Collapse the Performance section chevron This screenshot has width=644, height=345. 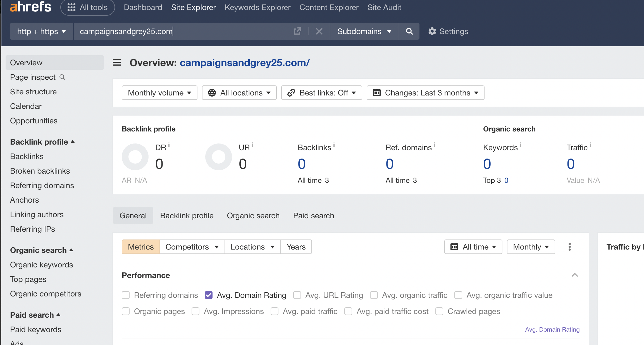click(574, 275)
